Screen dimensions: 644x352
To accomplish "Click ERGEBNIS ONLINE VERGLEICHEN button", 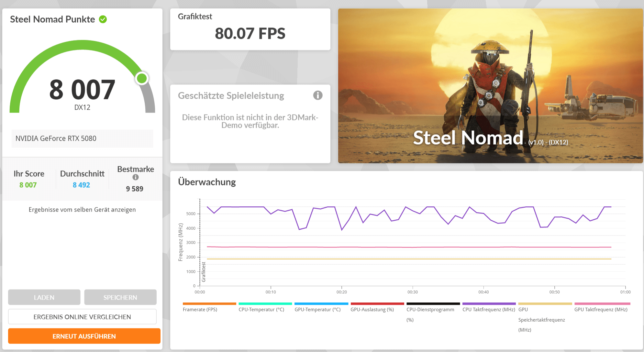I will coord(82,317).
